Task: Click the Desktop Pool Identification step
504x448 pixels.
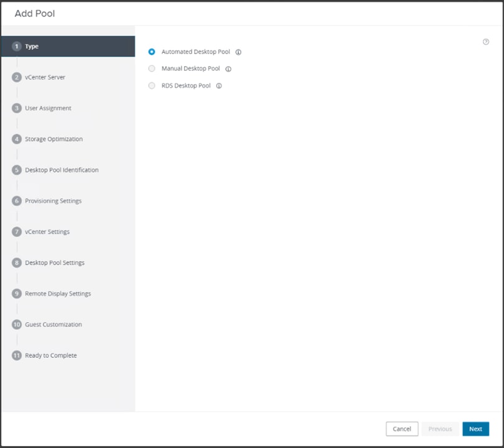Action: pos(62,170)
